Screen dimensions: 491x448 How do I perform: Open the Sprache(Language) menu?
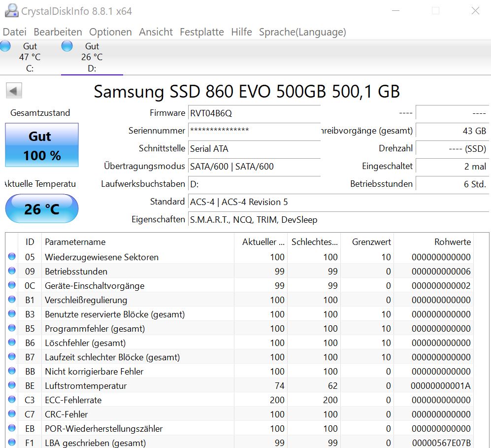302,32
